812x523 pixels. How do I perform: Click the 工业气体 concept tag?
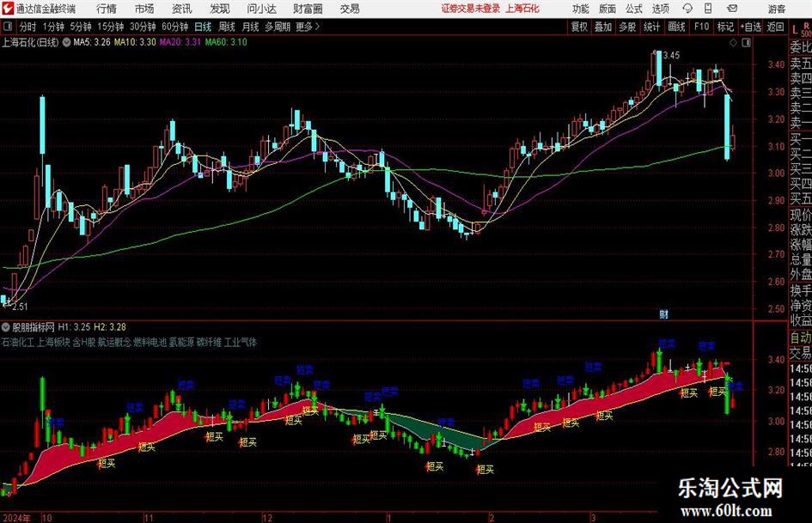241,343
